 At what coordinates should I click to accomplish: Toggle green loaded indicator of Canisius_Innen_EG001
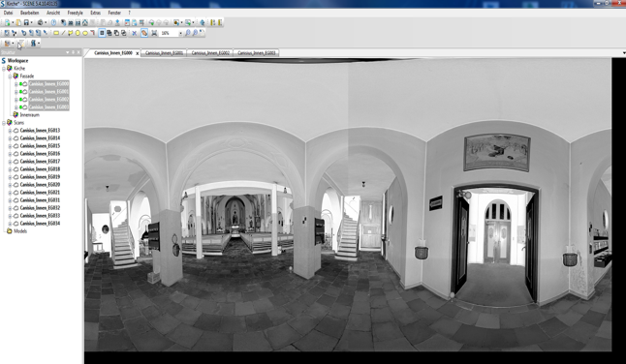tap(20, 92)
